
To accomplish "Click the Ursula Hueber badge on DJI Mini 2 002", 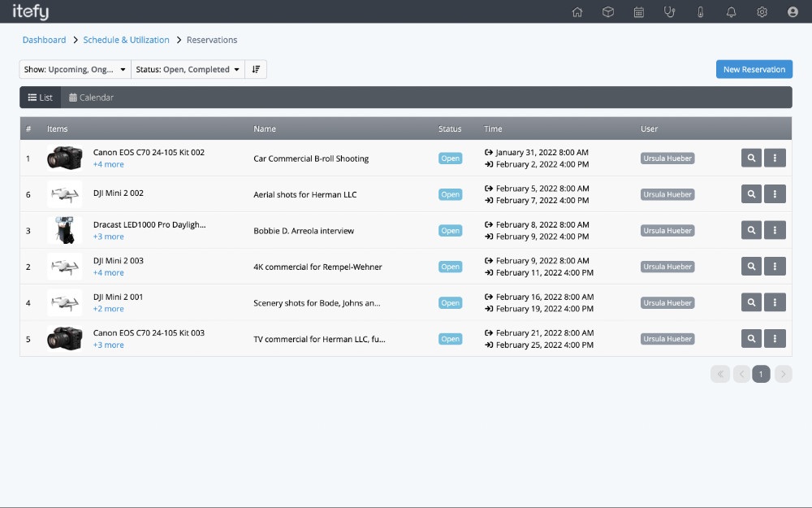I will point(667,194).
